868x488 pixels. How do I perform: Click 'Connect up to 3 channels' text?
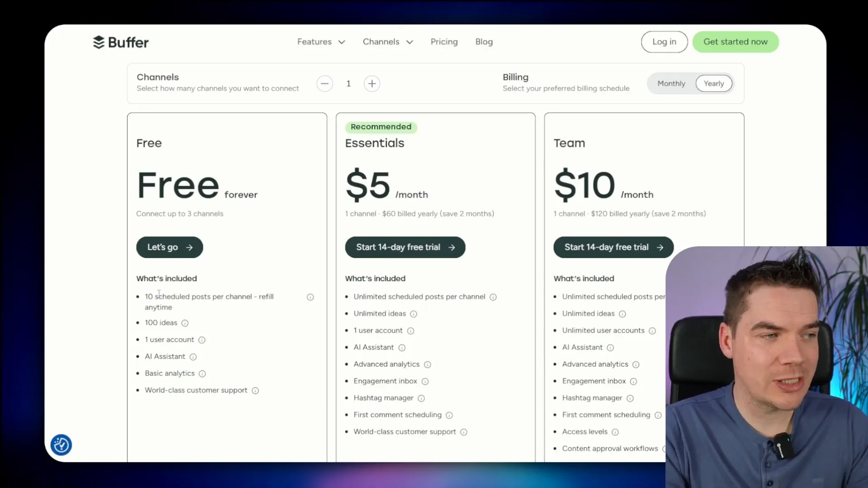click(179, 214)
